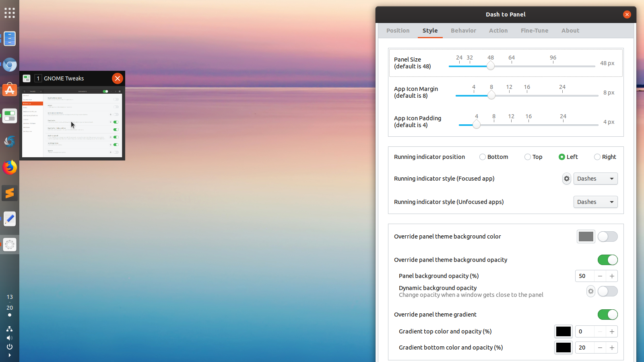Open the focused indicator style gear options
This screenshot has width=644, height=362.
566,179
